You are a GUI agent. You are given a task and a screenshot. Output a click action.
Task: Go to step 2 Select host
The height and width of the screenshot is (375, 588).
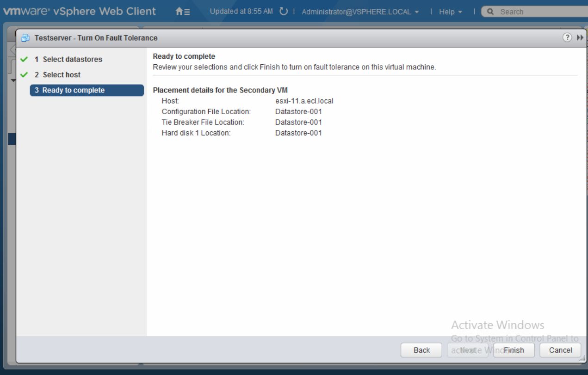(62, 75)
